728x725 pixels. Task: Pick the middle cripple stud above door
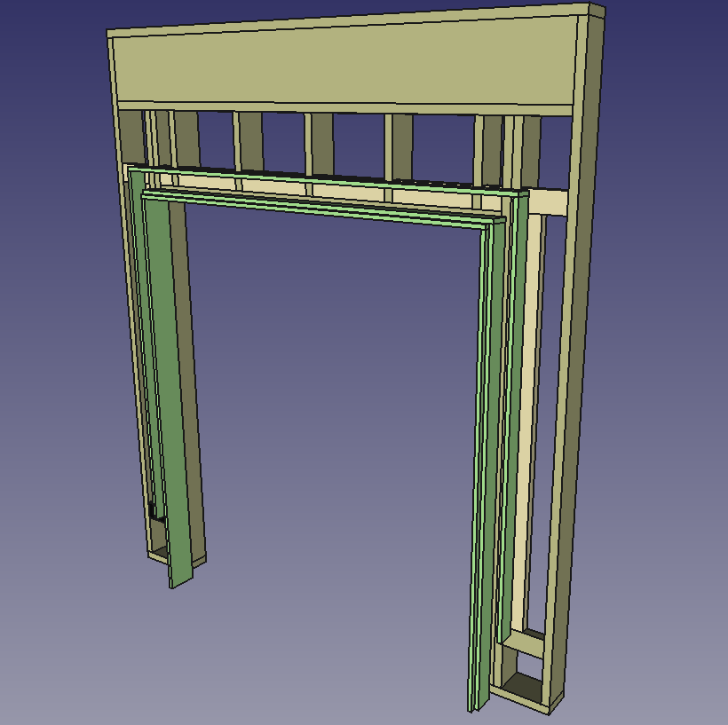[x=321, y=144]
